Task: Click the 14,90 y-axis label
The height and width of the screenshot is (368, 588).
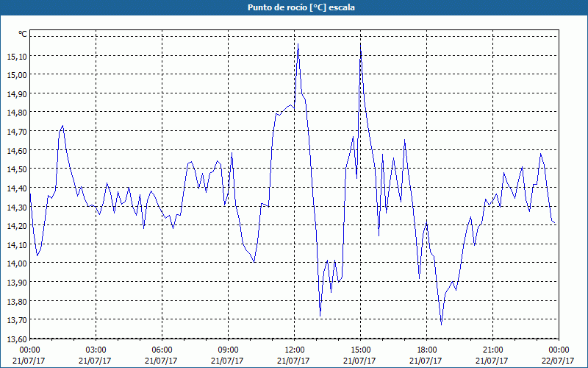Action: point(17,94)
